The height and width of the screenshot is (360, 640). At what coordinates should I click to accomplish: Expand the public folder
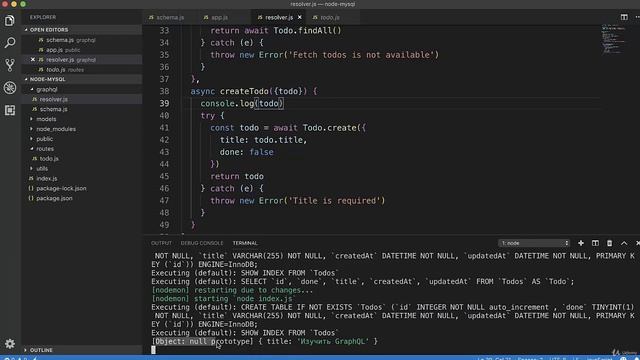pyautogui.click(x=82, y=139)
